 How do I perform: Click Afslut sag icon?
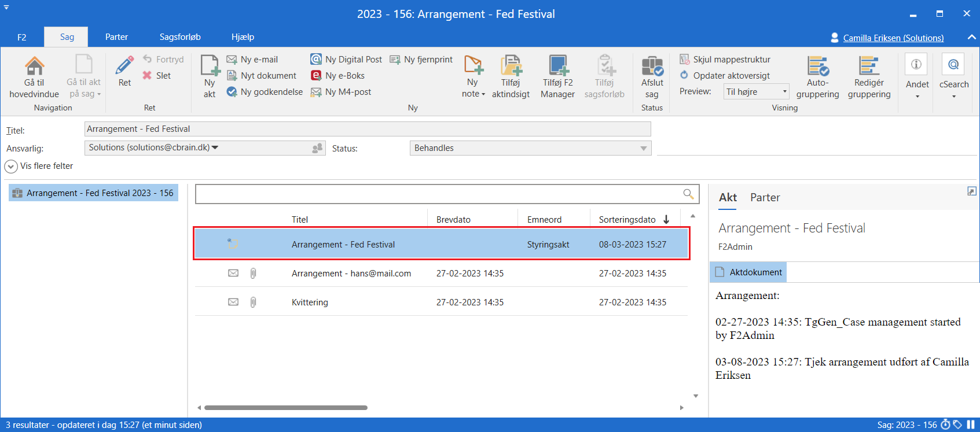click(652, 67)
